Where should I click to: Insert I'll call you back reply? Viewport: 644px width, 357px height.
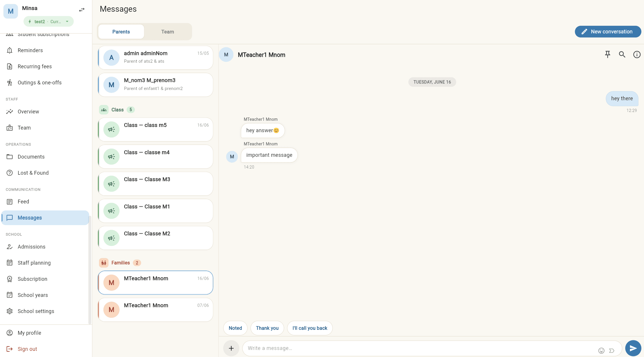[x=310, y=328]
